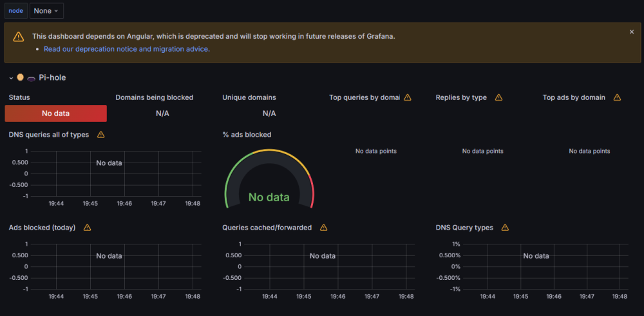Click warning icon next to Replies by type
The image size is (644, 316).
point(498,97)
